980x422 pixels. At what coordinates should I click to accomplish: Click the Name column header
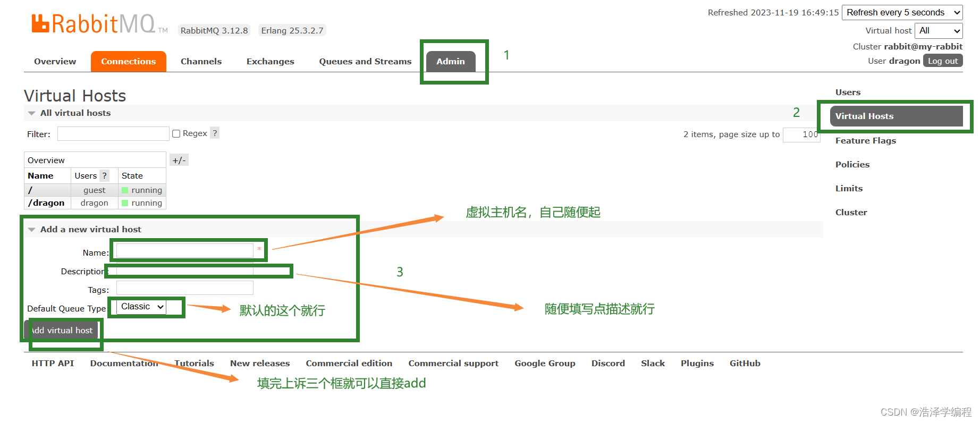pos(40,176)
